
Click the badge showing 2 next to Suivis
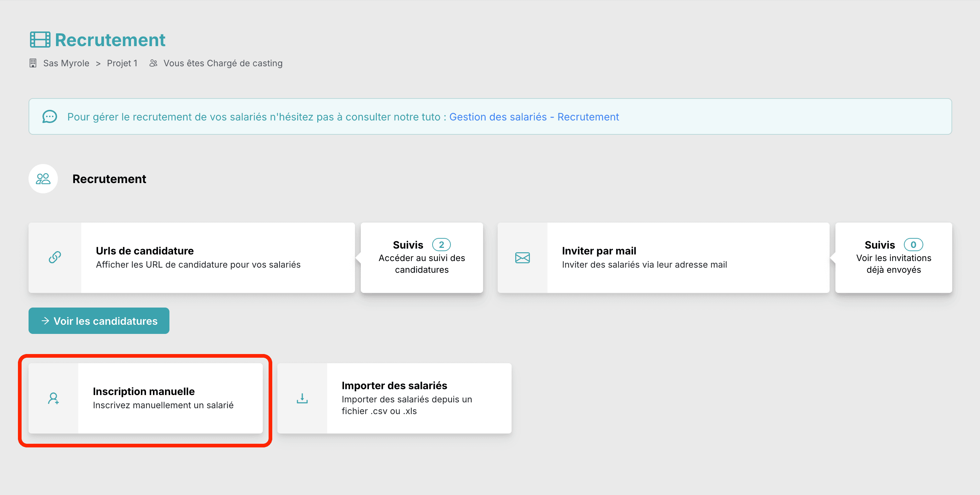[441, 245]
